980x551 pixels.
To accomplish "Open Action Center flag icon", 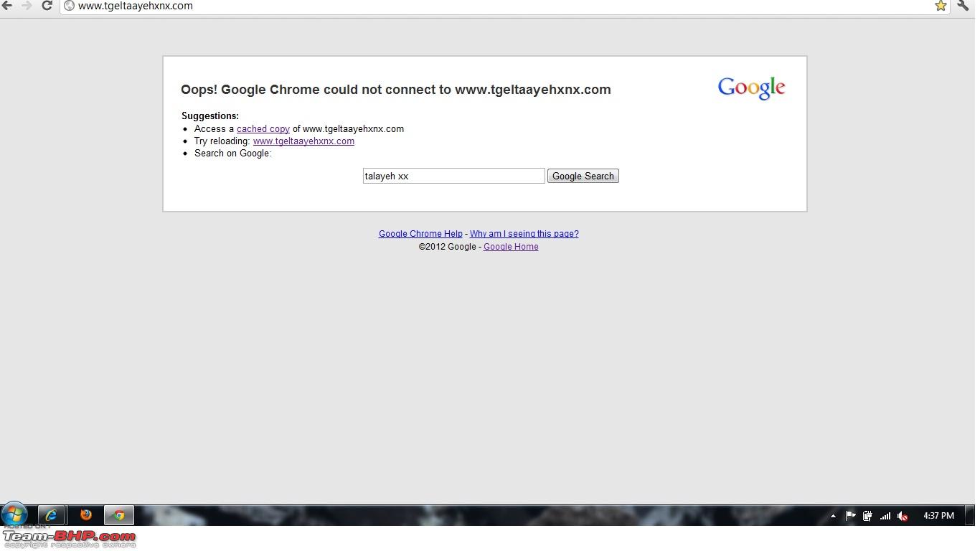I will (x=850, y=516).
